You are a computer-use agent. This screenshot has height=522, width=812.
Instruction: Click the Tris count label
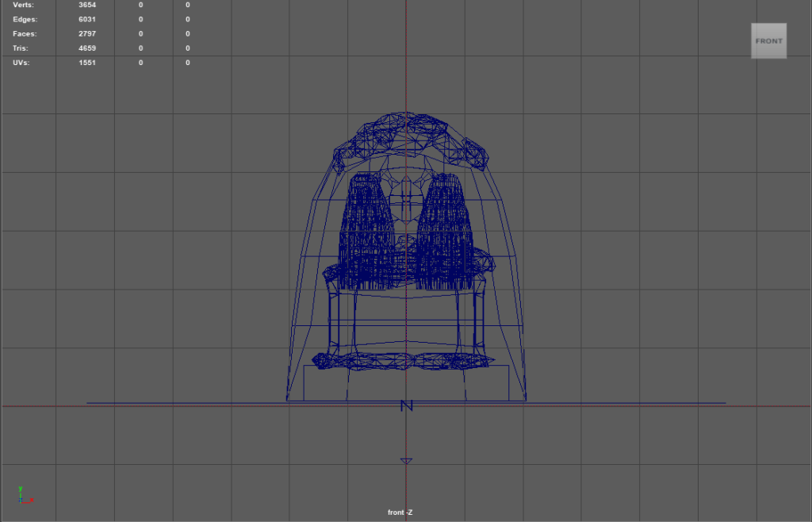(21, 48)
